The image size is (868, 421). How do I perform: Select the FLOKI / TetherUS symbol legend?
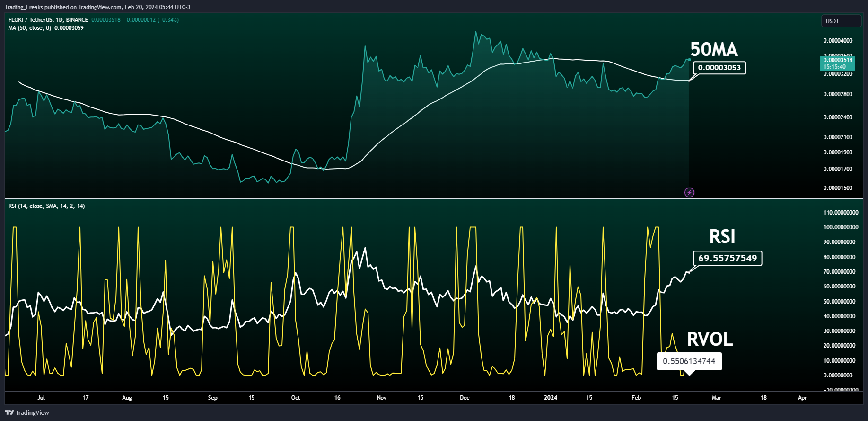[48, 20]
